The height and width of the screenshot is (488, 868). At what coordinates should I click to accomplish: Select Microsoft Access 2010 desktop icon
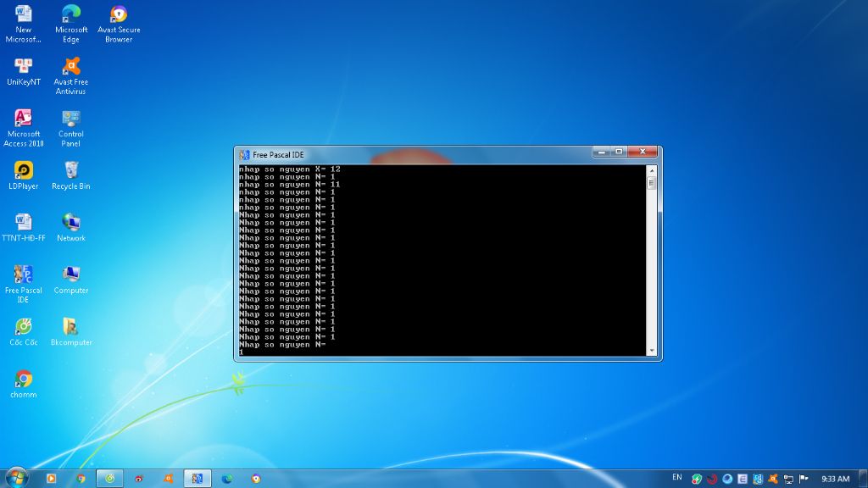(x=23, y=128)
